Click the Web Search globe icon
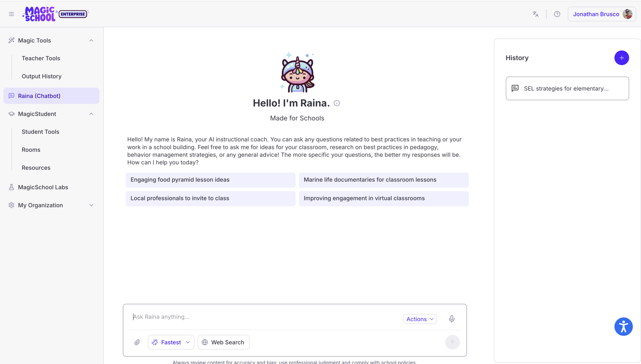 (x=205, y=342)
